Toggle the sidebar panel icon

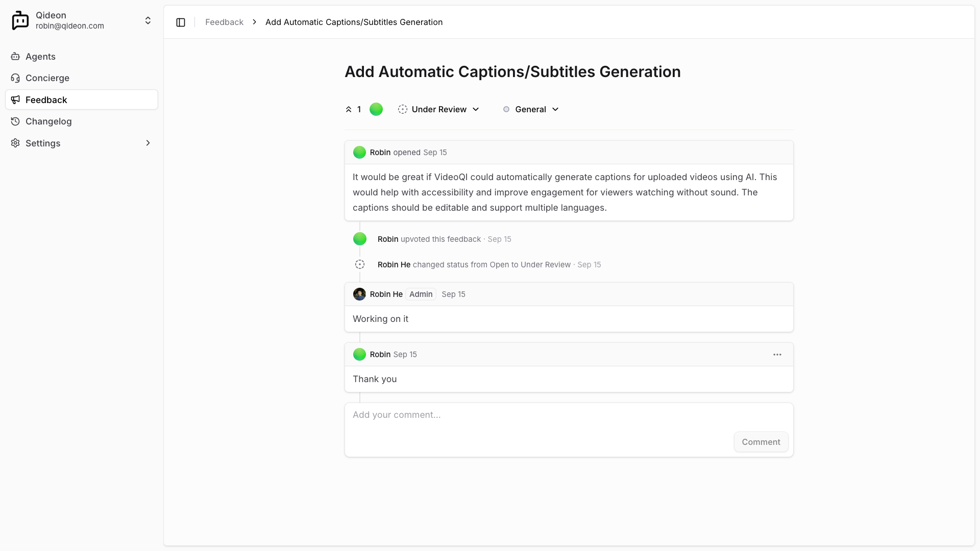181,22
